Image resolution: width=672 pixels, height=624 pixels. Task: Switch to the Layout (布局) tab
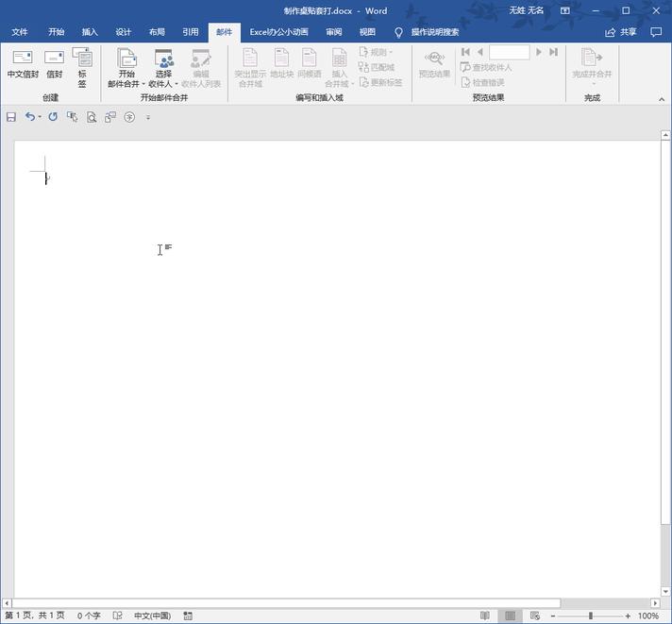point(157,32)
